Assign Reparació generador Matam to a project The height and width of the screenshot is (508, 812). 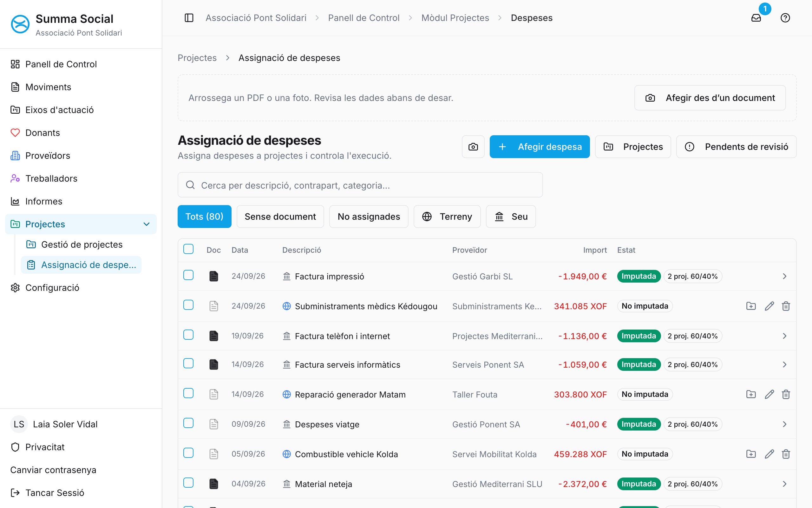(751, 394)
